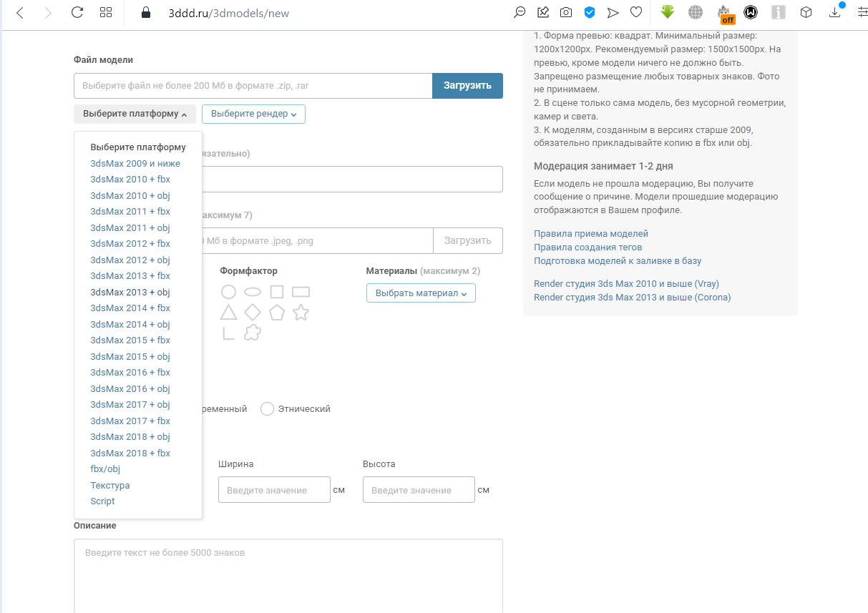Open the speed dial grid icon
This screenshot has height=613, width=868.
point(106,12)
